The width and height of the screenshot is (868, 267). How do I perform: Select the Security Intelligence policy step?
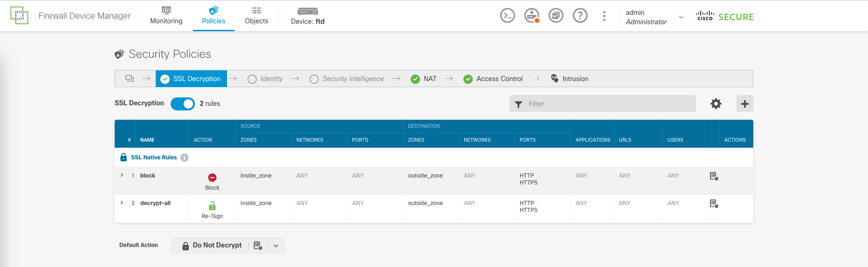click(347, 79)
